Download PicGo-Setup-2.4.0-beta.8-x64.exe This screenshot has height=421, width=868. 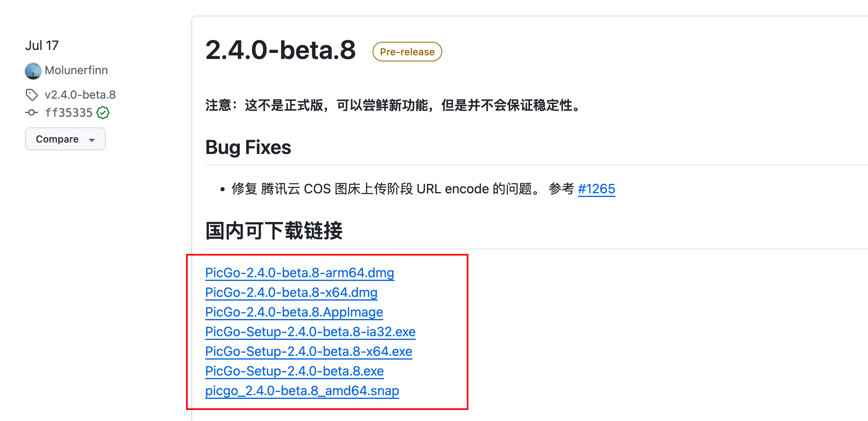coord(309,351)
